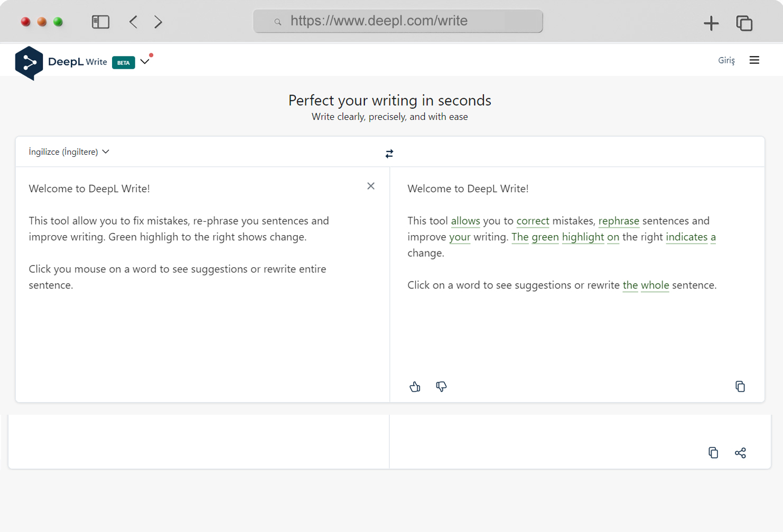Click the BETA badge

[x=123, y=62]
